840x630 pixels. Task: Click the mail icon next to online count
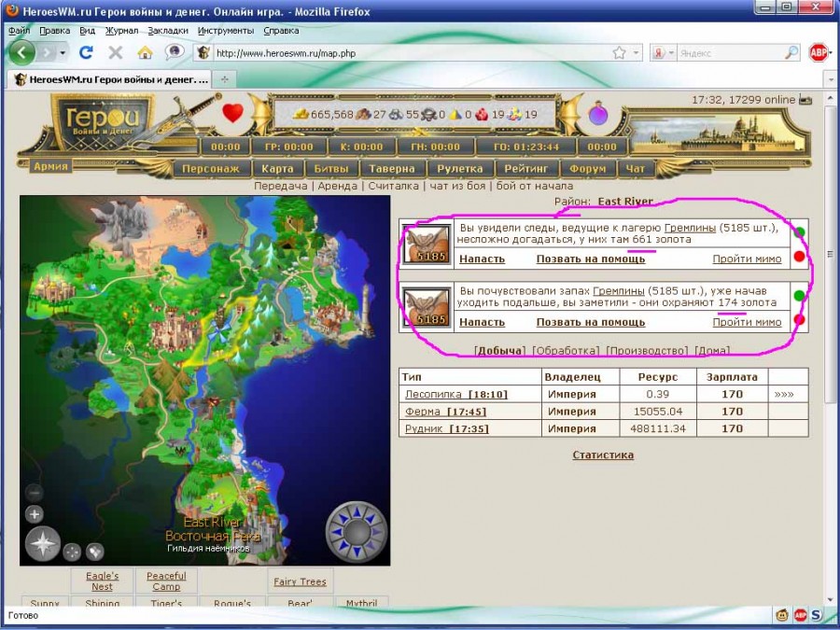coord(805,100)
